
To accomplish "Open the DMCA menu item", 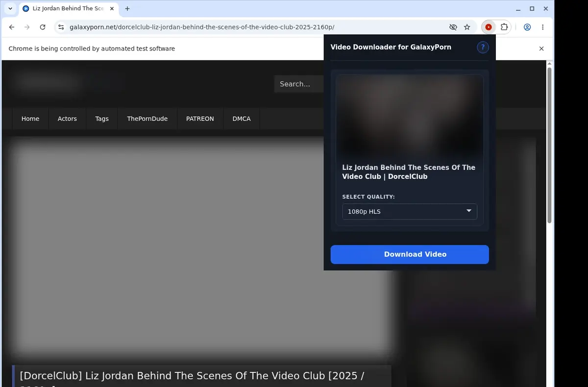I will [x=242, y=119].
